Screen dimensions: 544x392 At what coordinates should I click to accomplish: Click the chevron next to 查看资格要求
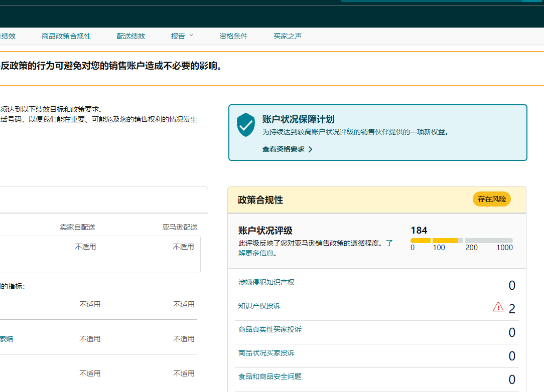tap(310, 149)
